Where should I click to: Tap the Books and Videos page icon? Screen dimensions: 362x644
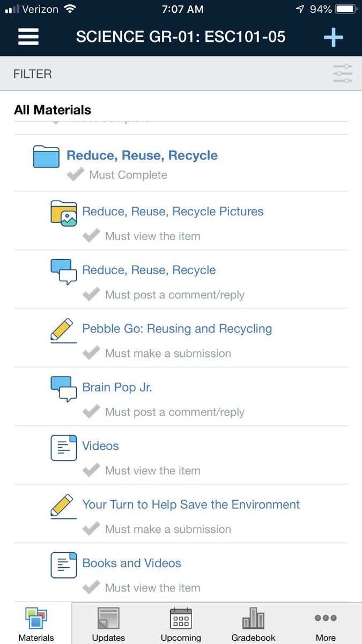pyautogui.click(x=63, y=565)
